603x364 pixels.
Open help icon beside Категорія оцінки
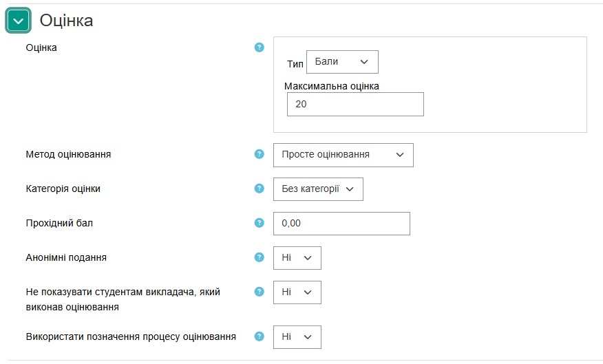[x=260, y=189]
